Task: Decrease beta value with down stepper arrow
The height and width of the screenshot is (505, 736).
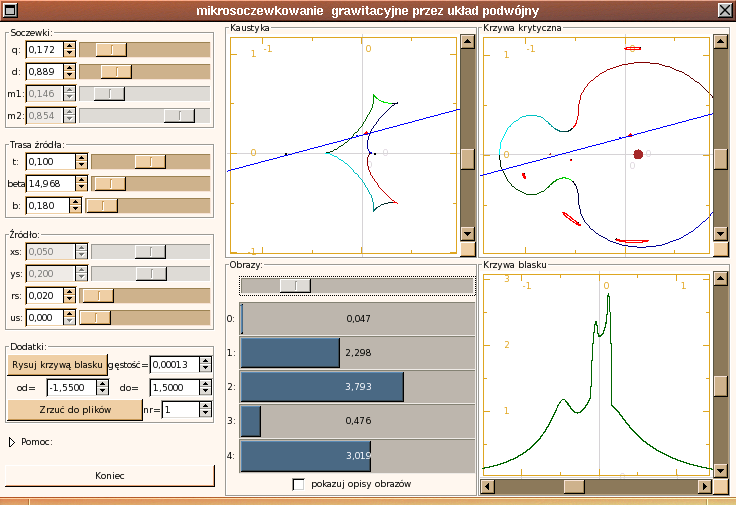Action: (82, 187)
